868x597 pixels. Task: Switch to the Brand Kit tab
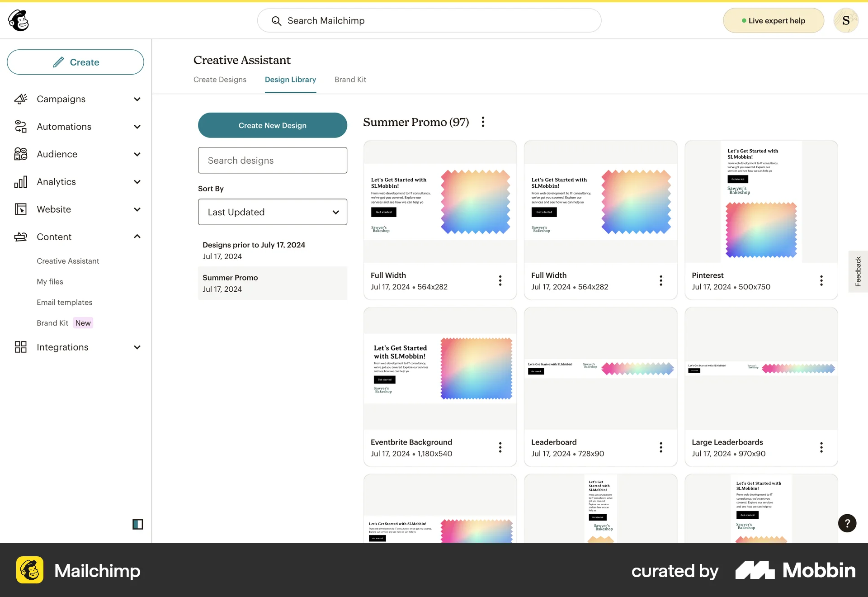pos(350,80)
